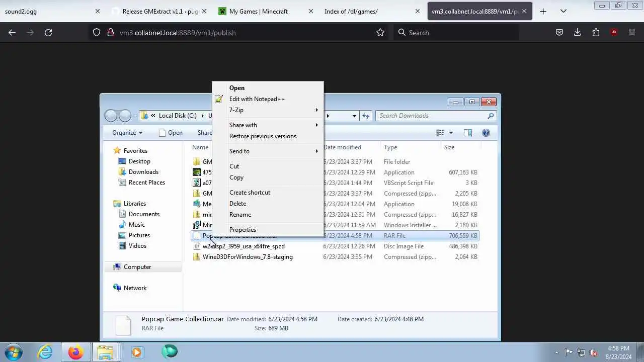Open Properties from the context menu
The height and width of the screenshot is (362, 644).
click(x=268, y=230)
